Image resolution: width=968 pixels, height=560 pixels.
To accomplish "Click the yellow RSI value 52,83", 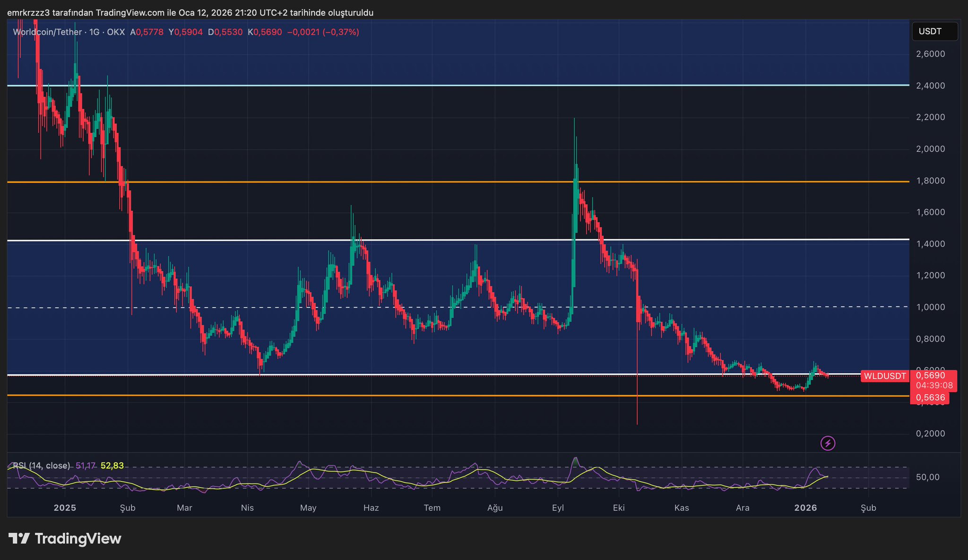I will [x=112, y=465].
